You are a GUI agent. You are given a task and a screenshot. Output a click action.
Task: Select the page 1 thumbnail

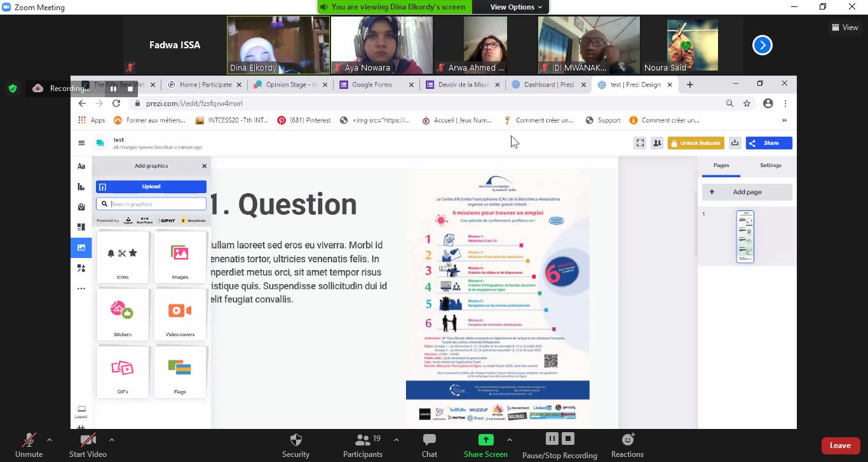745,236
